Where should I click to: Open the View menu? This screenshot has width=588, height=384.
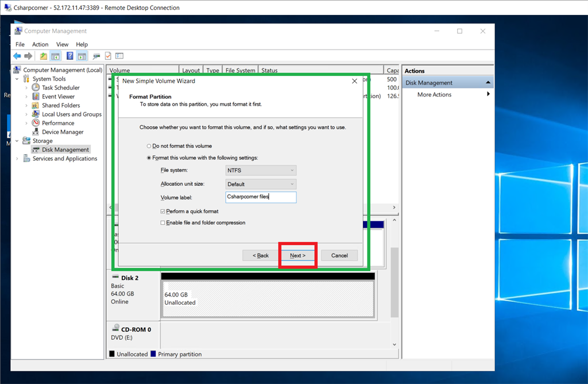62,44
